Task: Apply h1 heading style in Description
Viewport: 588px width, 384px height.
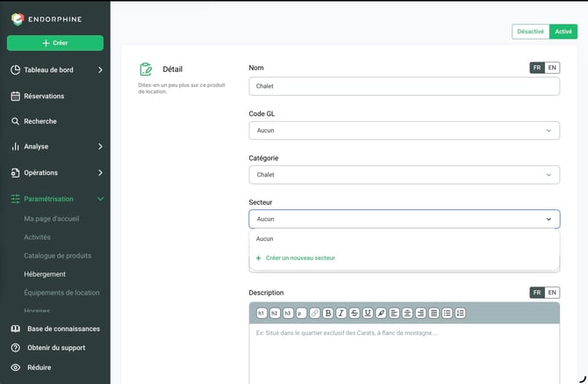Action: 262,313
